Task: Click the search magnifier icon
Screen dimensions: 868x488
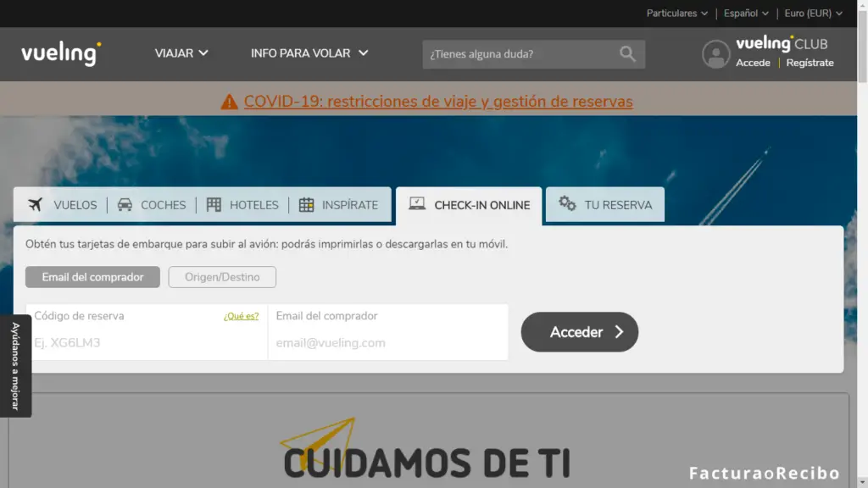Action: 627,53
